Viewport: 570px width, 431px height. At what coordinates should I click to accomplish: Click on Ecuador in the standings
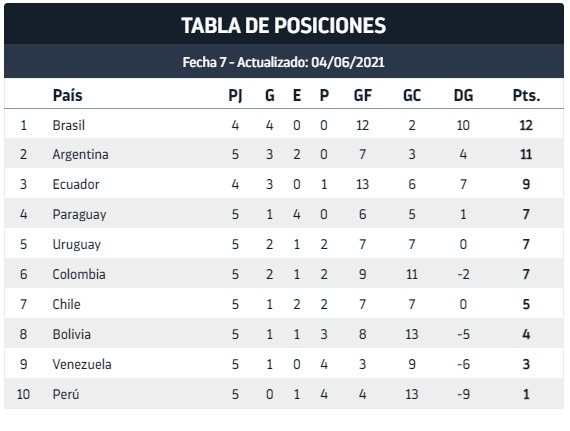76,184
